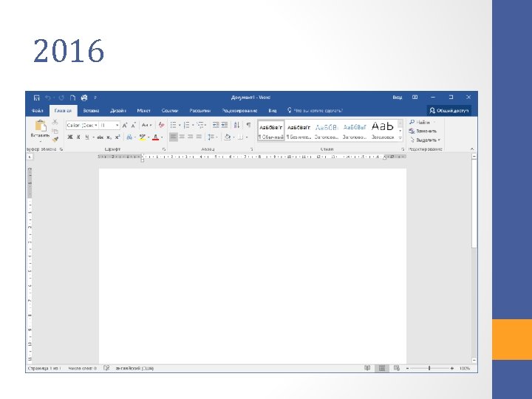Click the Redo icon in quick access toolbar
The height and width of the screenshot is (399, 532).
61,98
